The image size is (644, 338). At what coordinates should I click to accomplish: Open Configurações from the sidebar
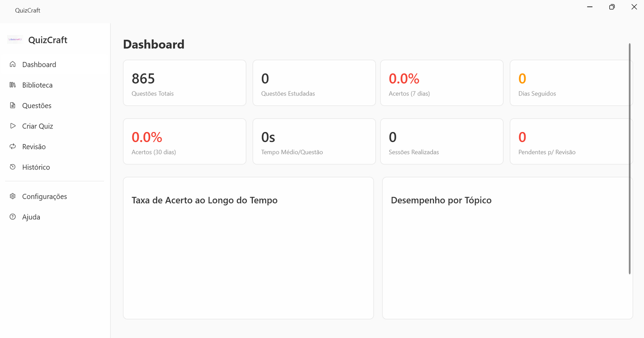44,196
